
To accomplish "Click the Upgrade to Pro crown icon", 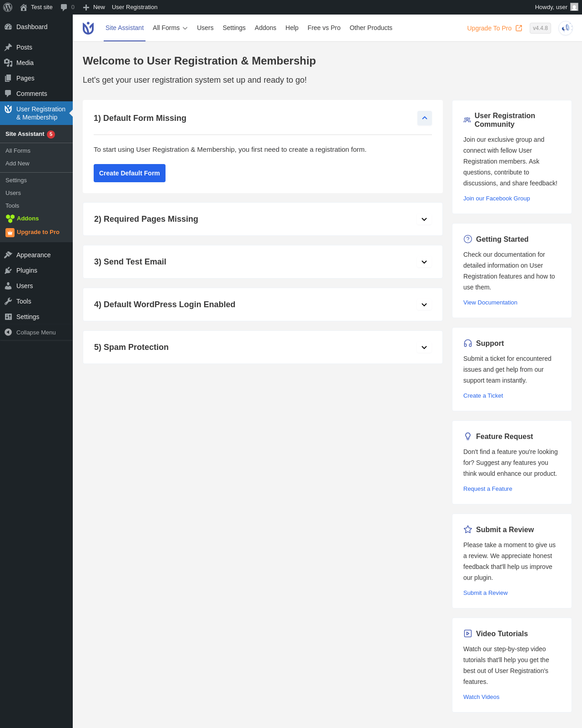I will point(10,233).
